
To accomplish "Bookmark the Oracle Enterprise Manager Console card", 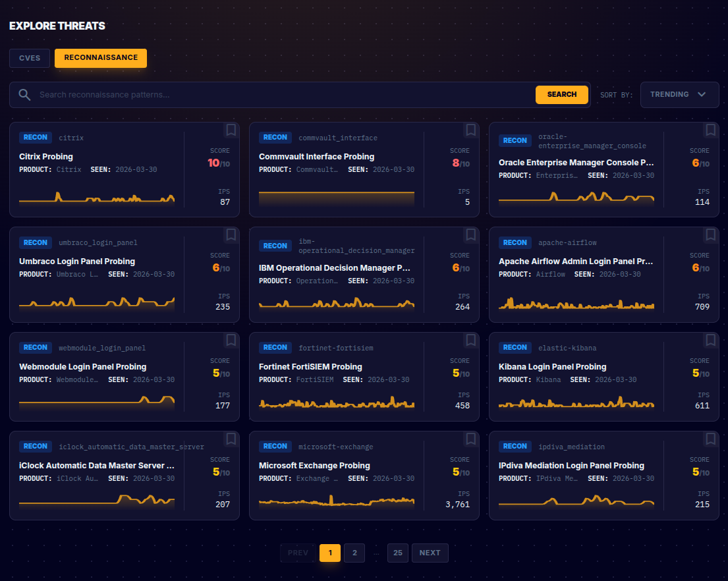I will coord(710,130).
